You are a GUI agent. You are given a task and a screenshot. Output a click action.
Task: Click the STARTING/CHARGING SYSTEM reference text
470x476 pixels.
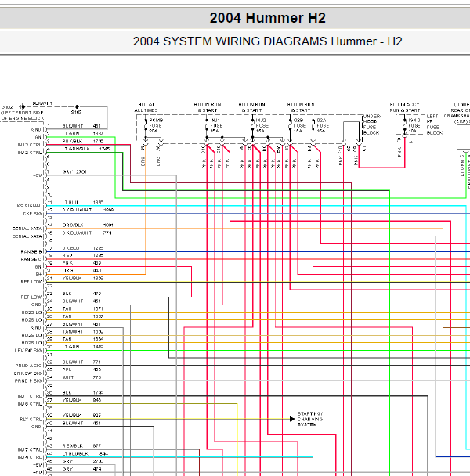(x=310, y=419)
